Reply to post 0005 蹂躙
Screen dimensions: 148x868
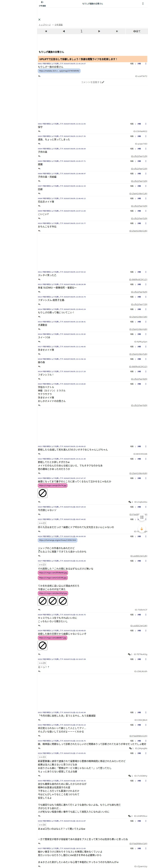point(39,169)
